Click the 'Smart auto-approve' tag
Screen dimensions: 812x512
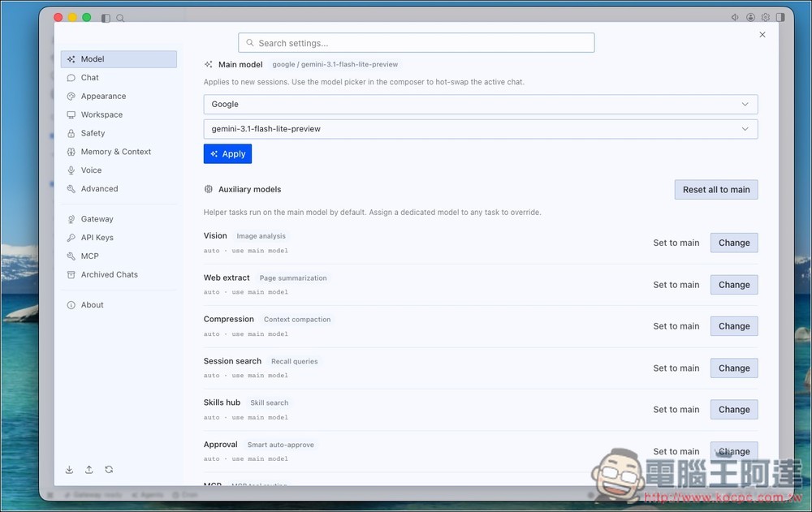[281, 445]
